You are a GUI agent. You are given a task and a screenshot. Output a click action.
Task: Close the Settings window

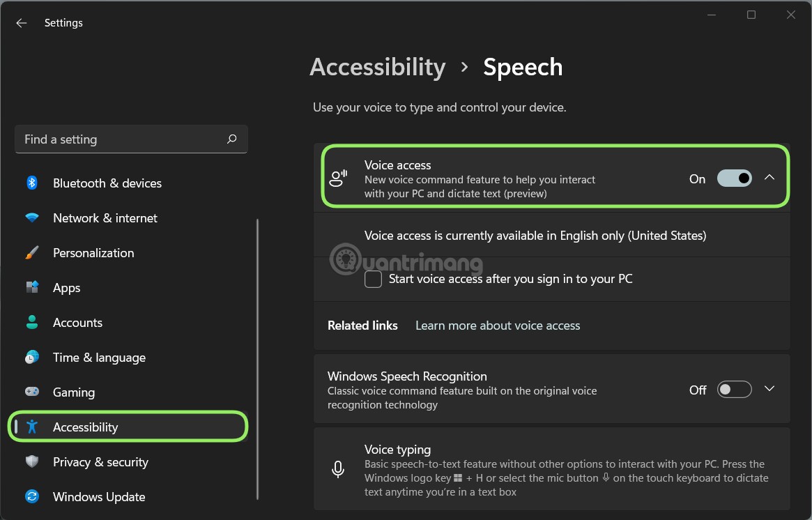[x=791, y=15]
